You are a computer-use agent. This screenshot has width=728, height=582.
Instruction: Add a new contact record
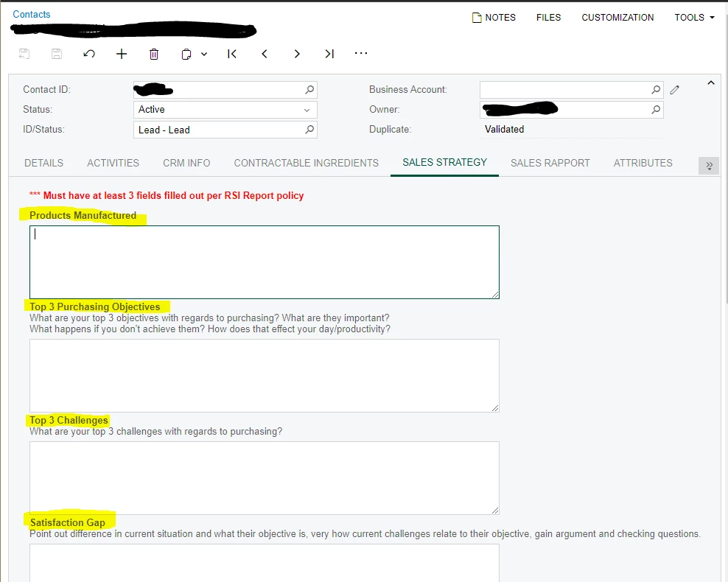pos(121,54)
